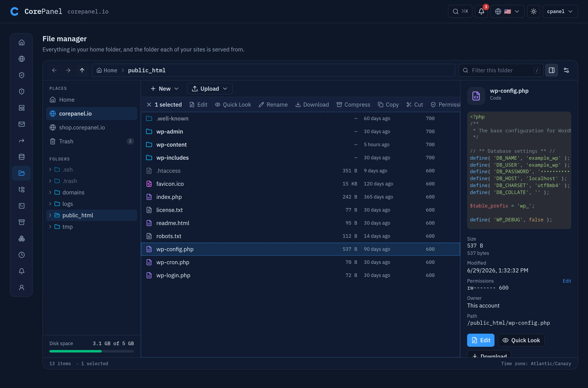Viewport: 588px width, 388px height.
Task: Clear selection with the X icon
Action: coord(149,105)
